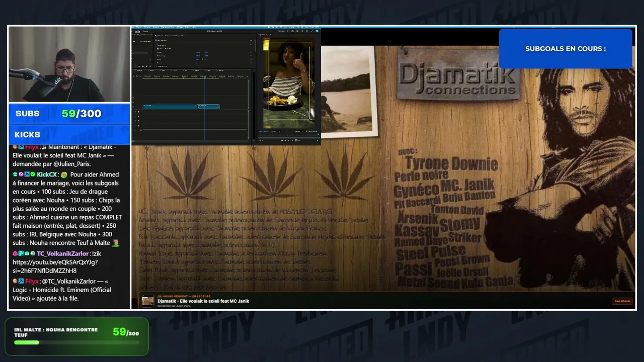
Task: Click the music note emoji in Filyx's message
Action: coord(44,147)
